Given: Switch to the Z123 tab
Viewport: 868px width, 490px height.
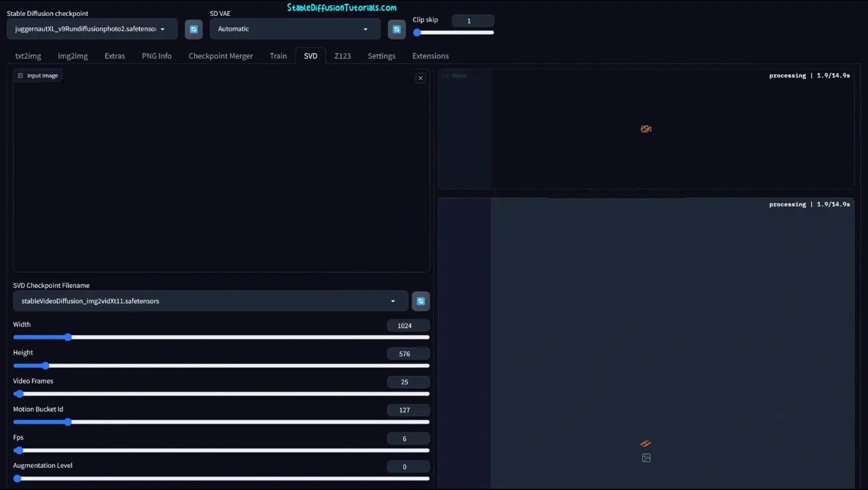Looking at the screenshot, I should coord(343,56).
